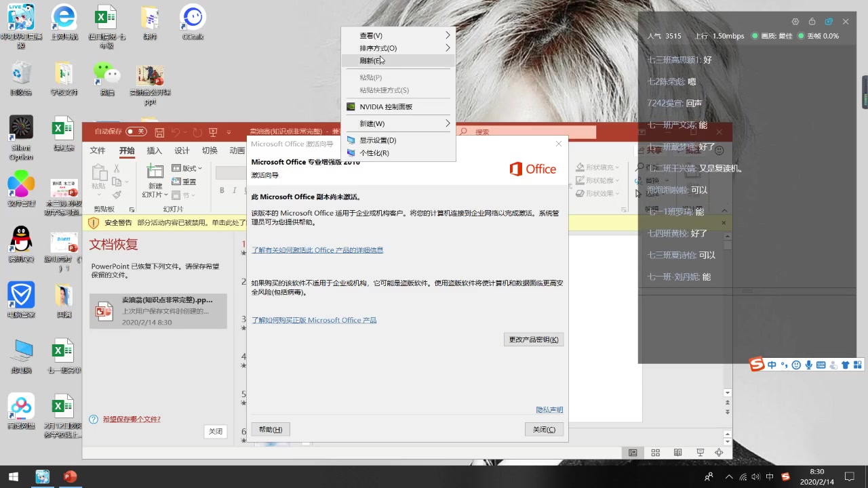Open the Windows Start menu
The width and height of the screenshot is (868, 488).
pos(13,476)
